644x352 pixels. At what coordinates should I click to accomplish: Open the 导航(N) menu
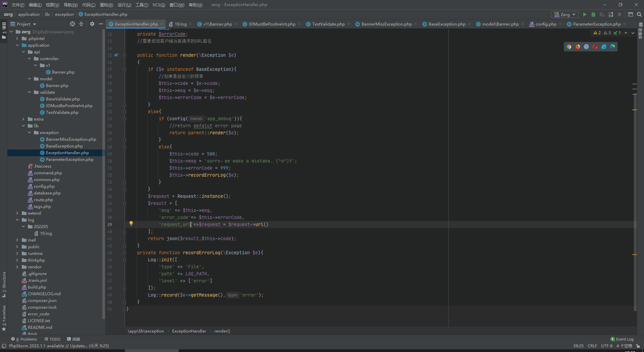click(70, 5)
